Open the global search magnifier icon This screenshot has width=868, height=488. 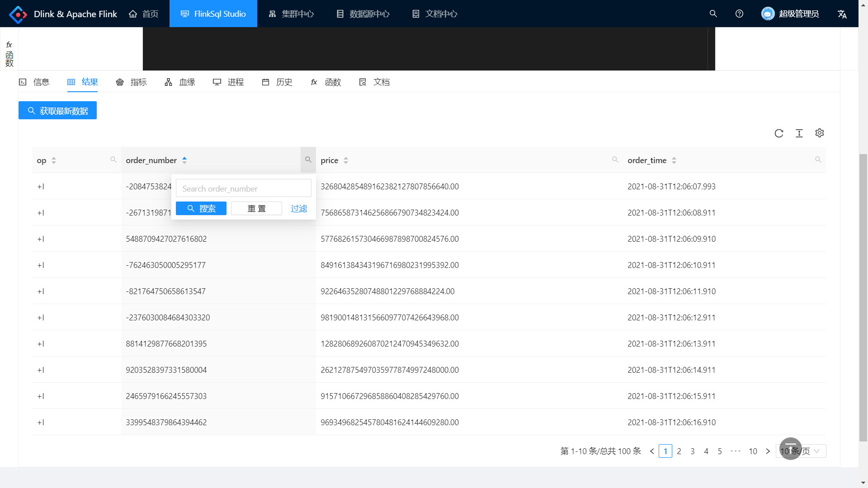coord(713,14)
